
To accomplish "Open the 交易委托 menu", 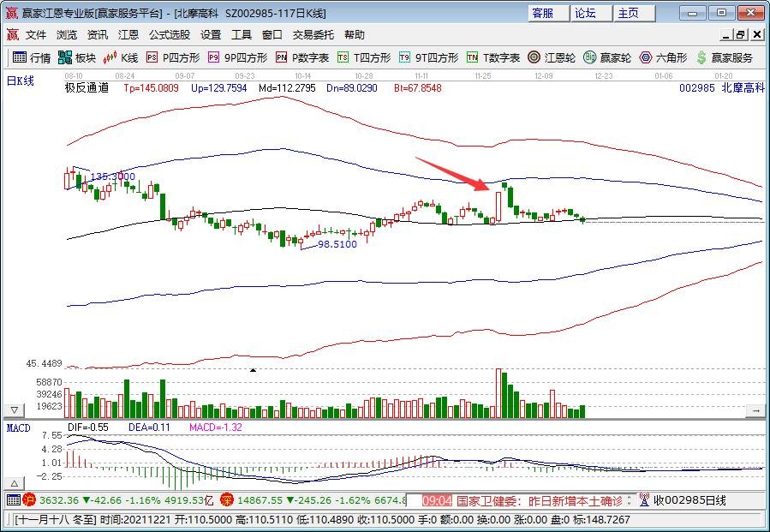I will click(313, 35).
